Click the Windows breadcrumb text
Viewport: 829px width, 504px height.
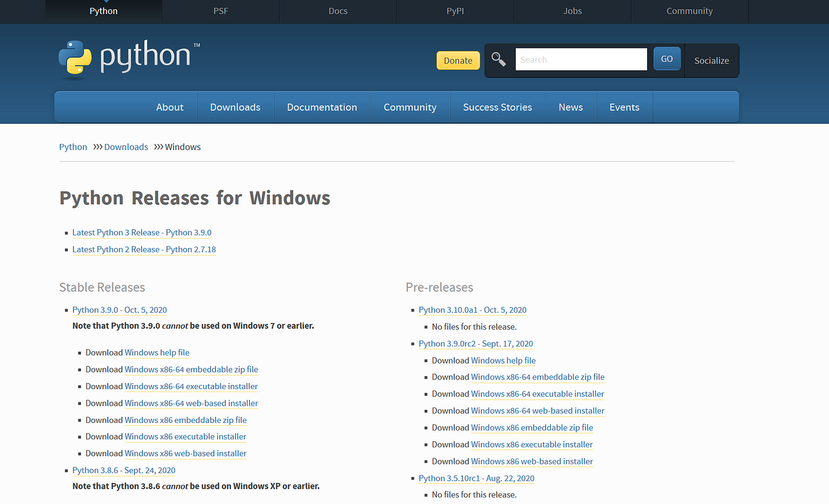pyautogui.click(x=183, y=147)
